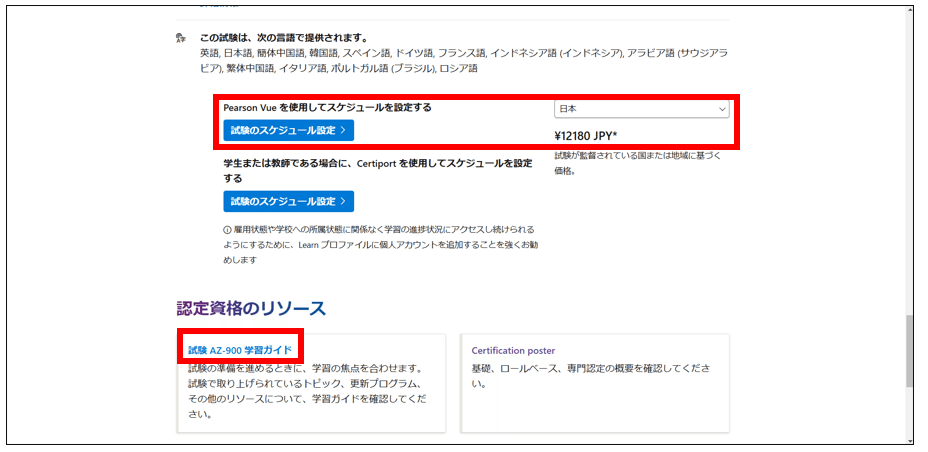The width and height of the screenshot is (928, 452).
Task: Click the language icon beside この試験は
Action: (181, 38)
